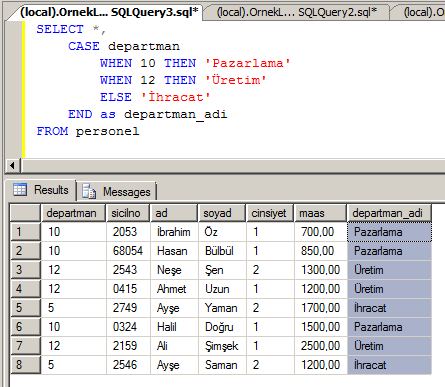Click the editor horizontal scroll left arrow
445x387 pixels.
tap(12, 165)
